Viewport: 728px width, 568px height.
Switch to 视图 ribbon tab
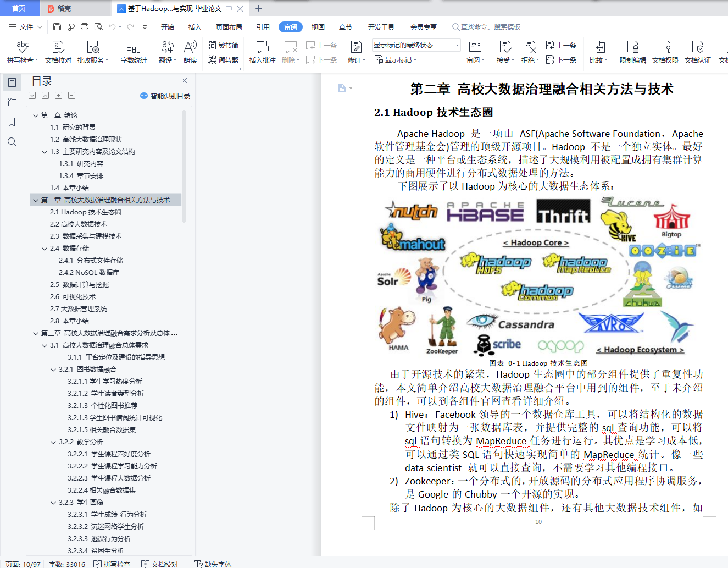pos(318,27)
